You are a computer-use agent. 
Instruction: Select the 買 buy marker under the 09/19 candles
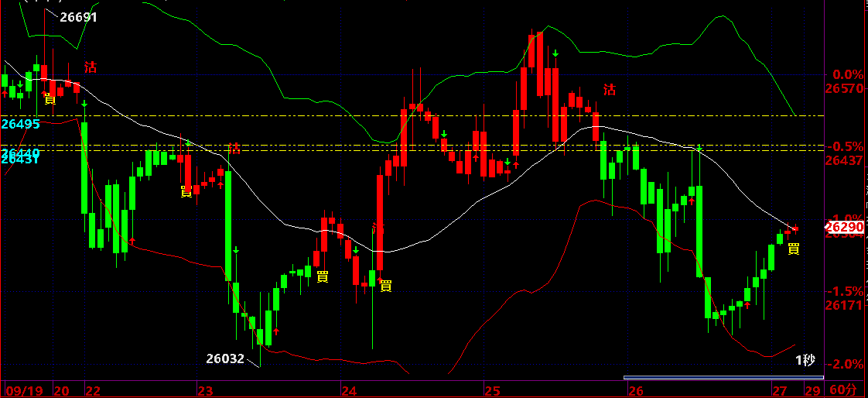(x=50, y=98)
